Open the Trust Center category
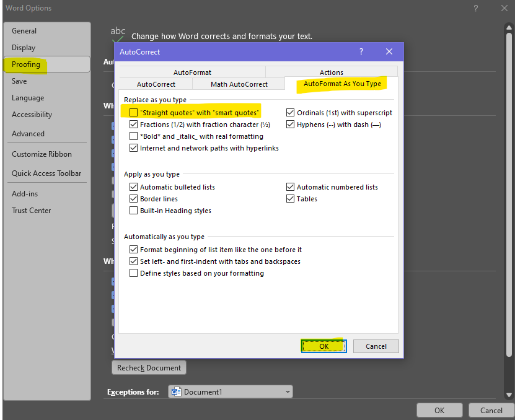This screenshot has width=515, height=420. [47, 211]
